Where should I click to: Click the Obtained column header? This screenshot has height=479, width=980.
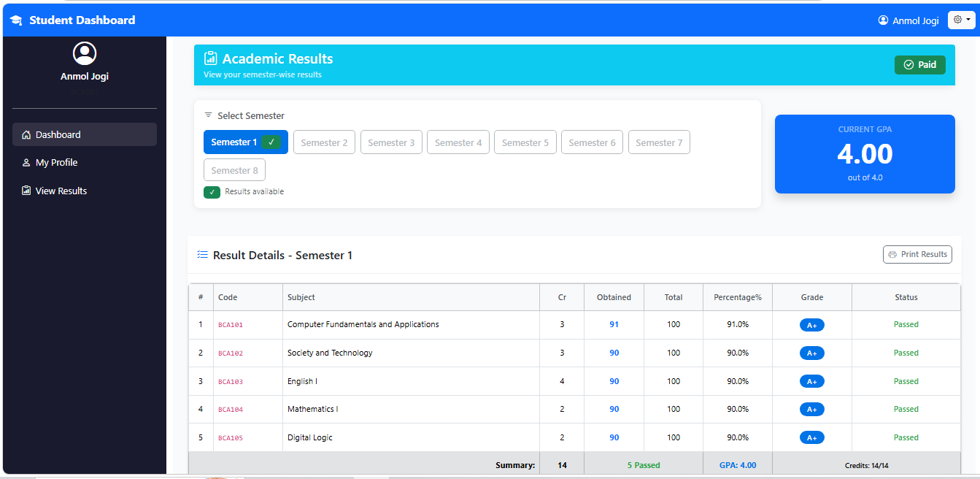pyautogui.click(x=614, y=297)
